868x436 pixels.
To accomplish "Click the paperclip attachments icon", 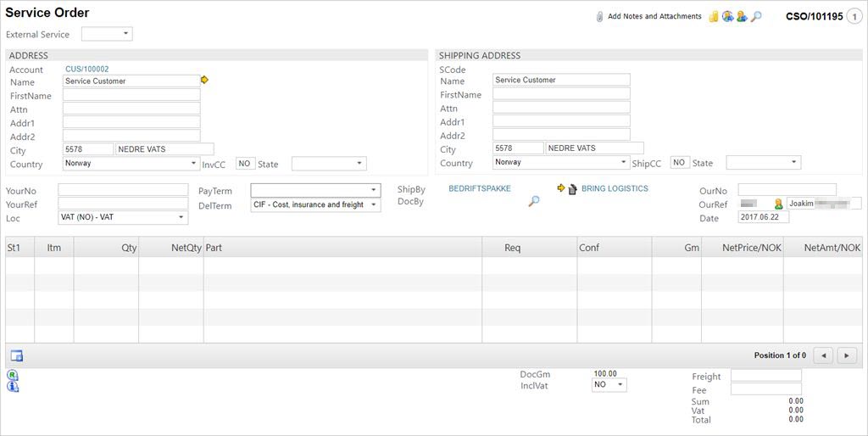I will pos(599,16).
